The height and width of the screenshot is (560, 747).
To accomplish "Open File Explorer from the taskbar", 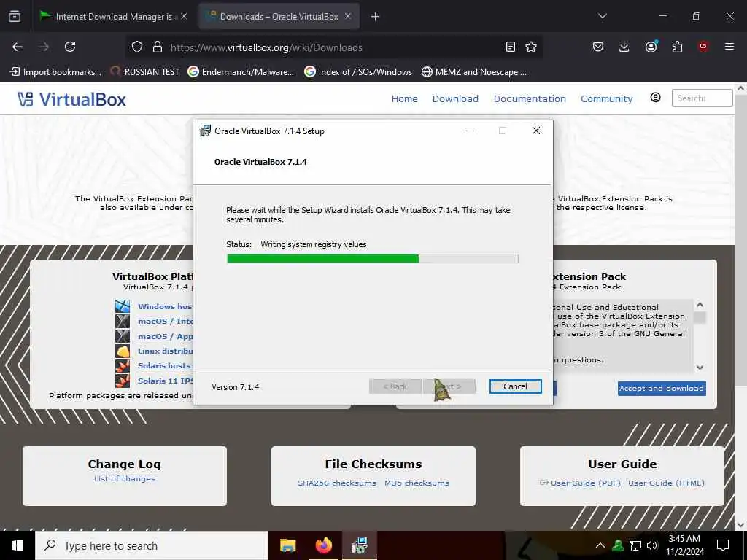I will (x=287, y=545).
